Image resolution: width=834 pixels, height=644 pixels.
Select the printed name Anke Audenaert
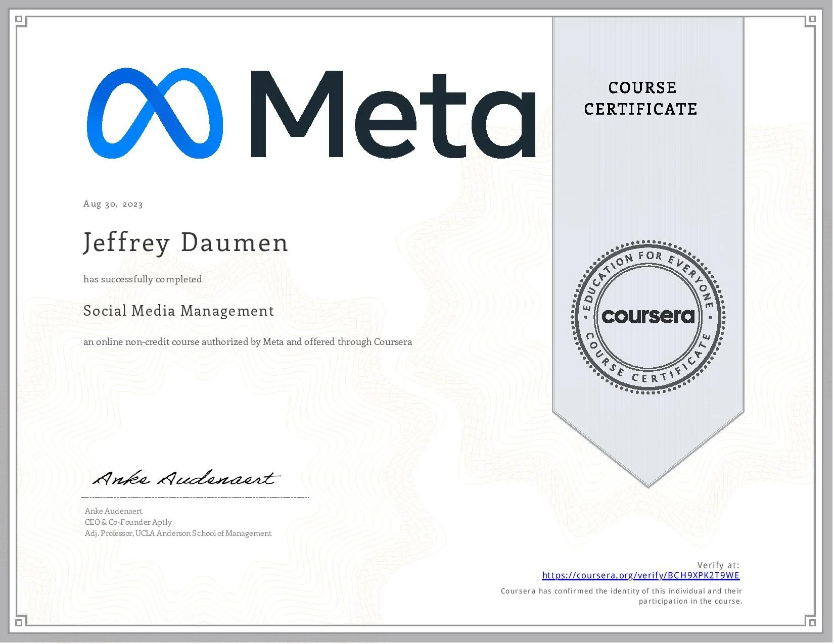[x=114, y=511]
